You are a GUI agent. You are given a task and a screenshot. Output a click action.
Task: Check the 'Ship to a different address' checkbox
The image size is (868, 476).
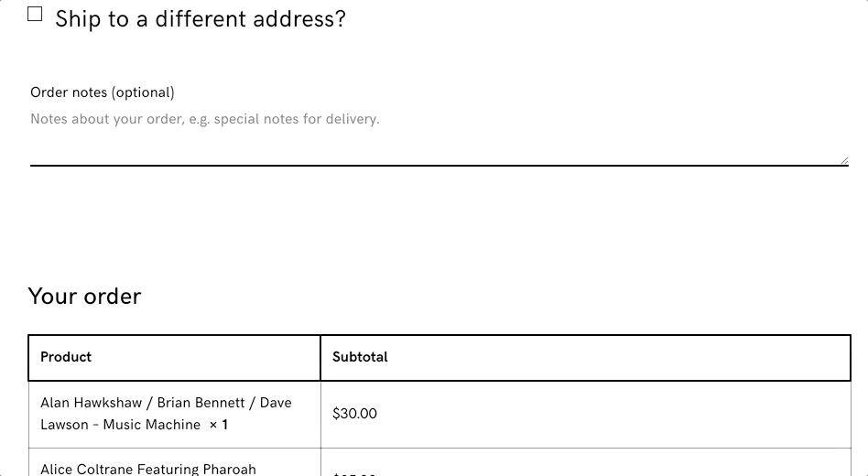[x=35, y=14]
